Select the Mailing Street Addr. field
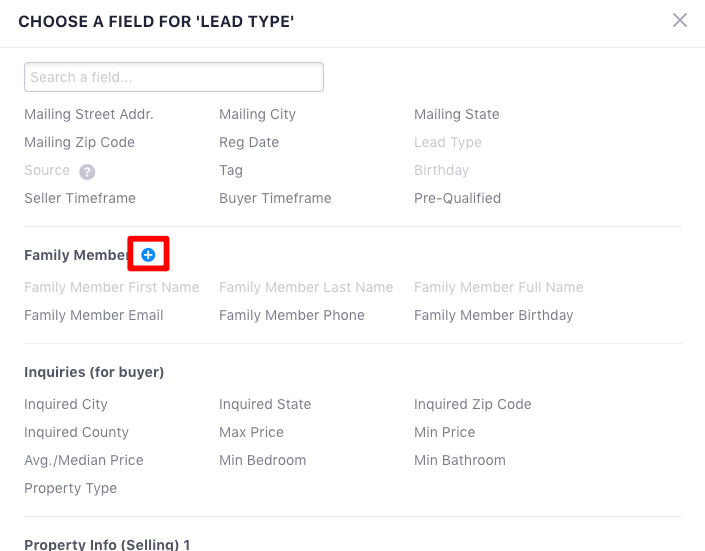This screenshot has width=705, height=551. pyautogui.click(x=89, y=114)
